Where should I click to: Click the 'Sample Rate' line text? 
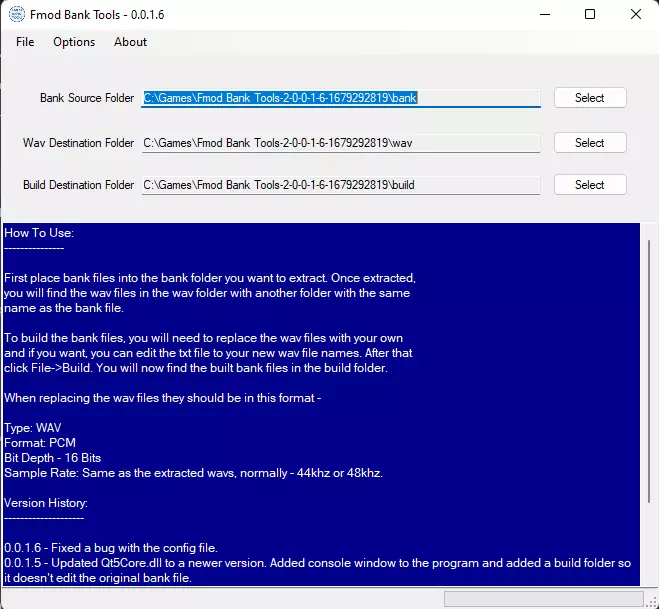pyautogui.click(x=193, y=473)
